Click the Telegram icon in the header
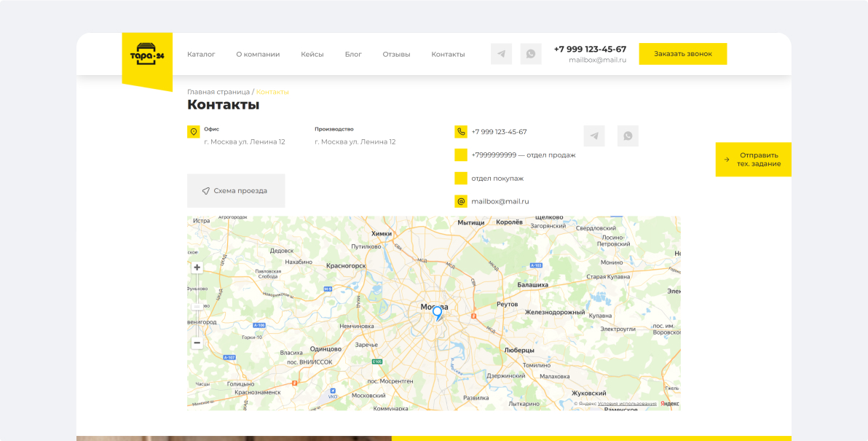The image size is (868, 441). pos(501,53)
